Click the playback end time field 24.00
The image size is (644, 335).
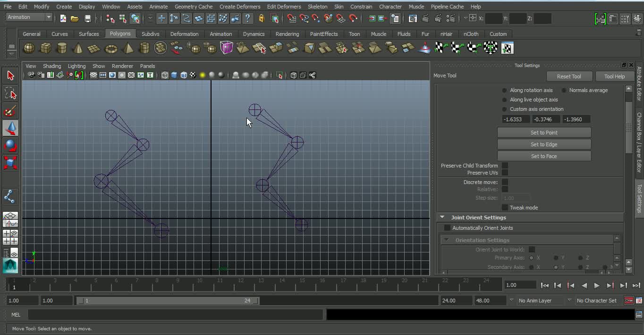pos(456,301)
